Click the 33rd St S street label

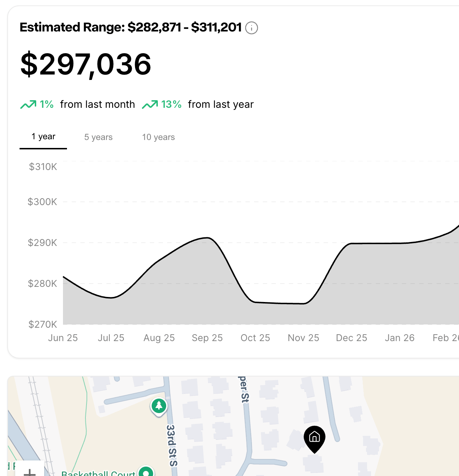pyautogui.click(x=172, y=445)
